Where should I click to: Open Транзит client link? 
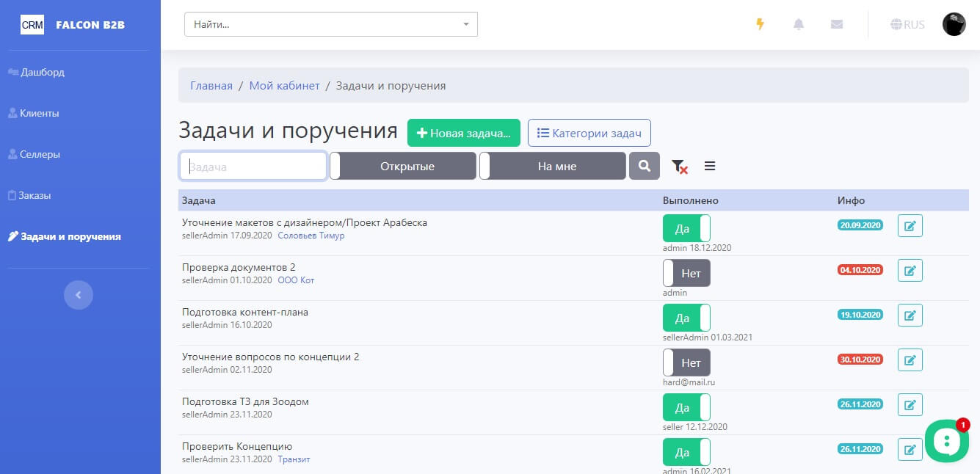point(294,459)
